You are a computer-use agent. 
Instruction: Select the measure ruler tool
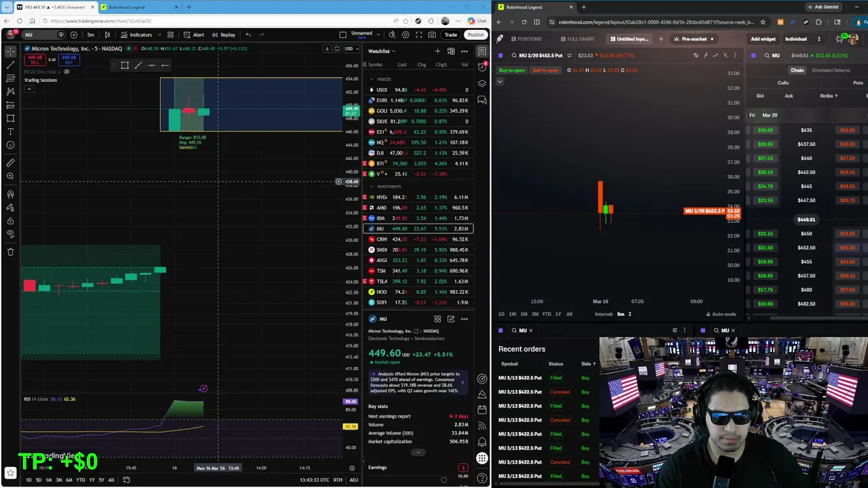coord(10,163)
